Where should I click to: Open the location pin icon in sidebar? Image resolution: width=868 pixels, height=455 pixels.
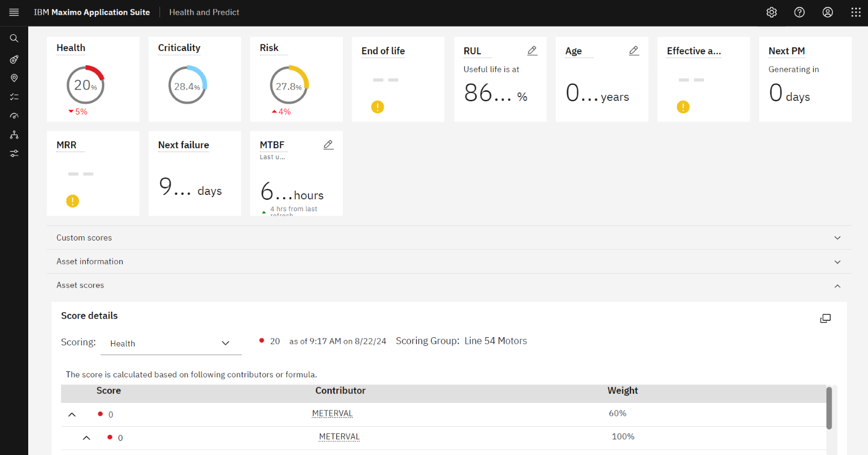[14, 78]
